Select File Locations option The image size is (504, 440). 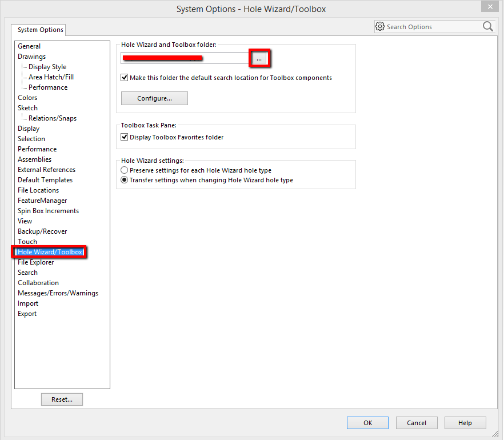[39, 190]
